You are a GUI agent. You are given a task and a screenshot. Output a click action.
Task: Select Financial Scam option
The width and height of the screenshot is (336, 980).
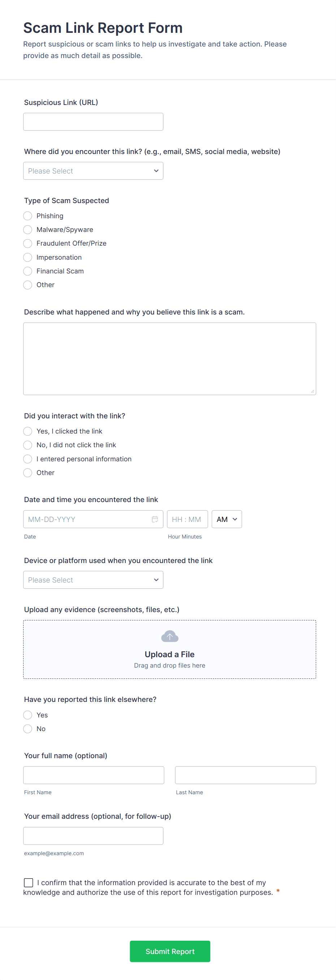point(27,271)
